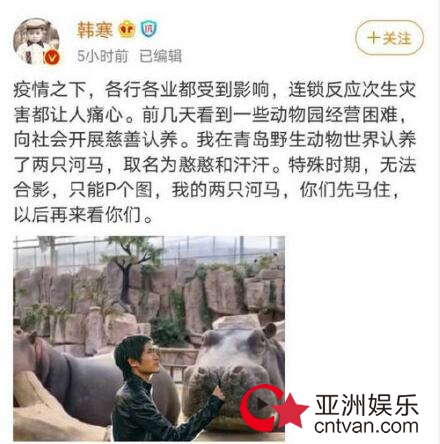Click the man in black jacket in photo
The width and height of the screenshot is (440, 444).
click(x=157, y=388)
